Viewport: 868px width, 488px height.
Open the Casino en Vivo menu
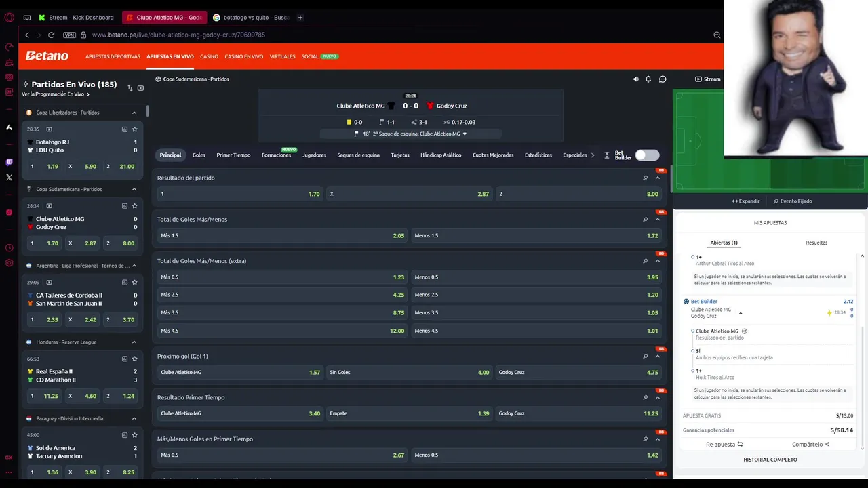pyautogui.click(x=244, y=56)
